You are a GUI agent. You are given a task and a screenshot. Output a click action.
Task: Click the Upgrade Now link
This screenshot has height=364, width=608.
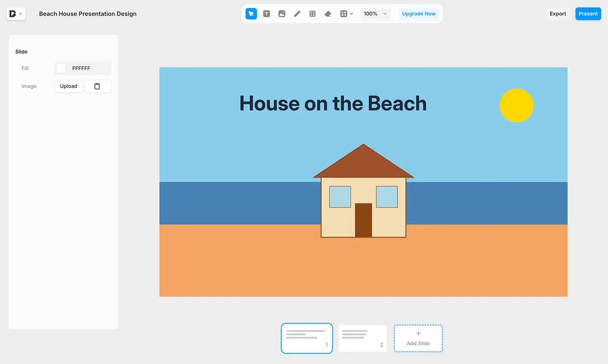(x=419, y=14)
